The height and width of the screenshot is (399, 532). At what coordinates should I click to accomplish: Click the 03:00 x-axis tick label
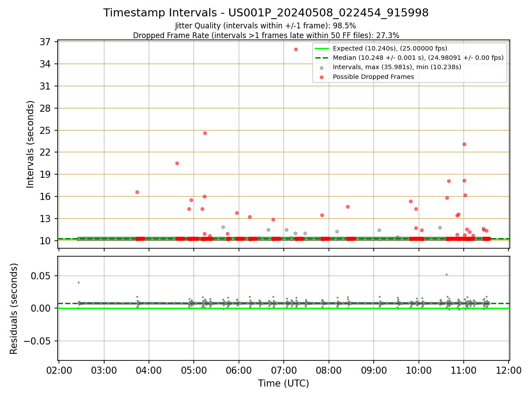click(104, 370)
